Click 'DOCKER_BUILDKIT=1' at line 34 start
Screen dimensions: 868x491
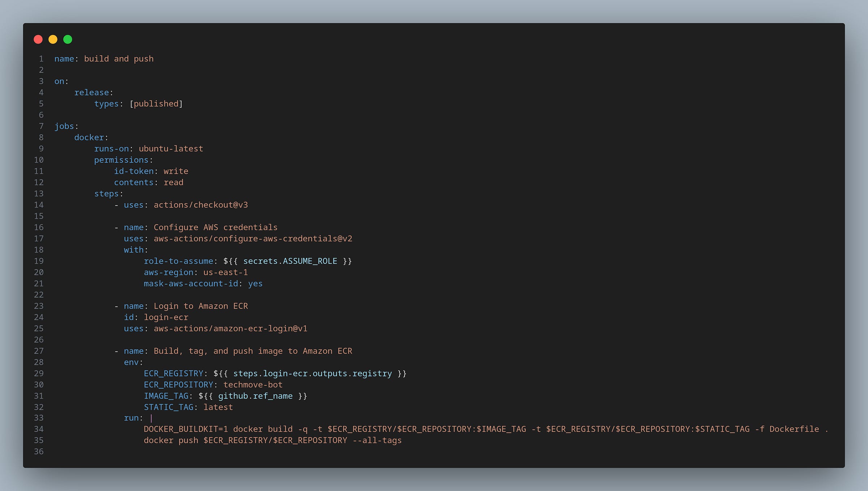click(x=186, y=429)
